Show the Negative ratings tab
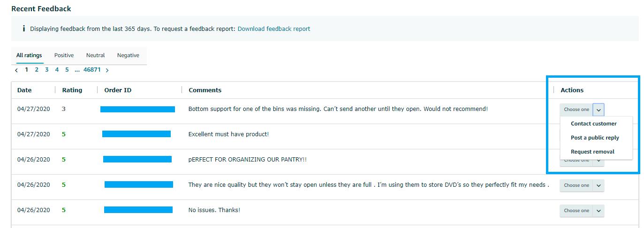 point(128,55)
